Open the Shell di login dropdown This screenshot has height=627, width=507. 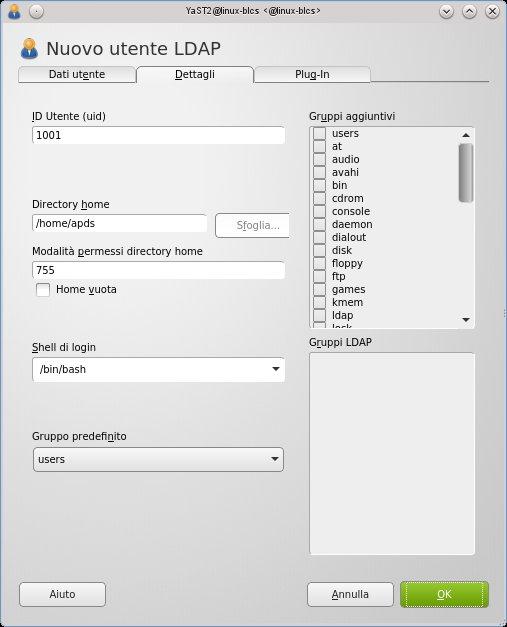158,369
